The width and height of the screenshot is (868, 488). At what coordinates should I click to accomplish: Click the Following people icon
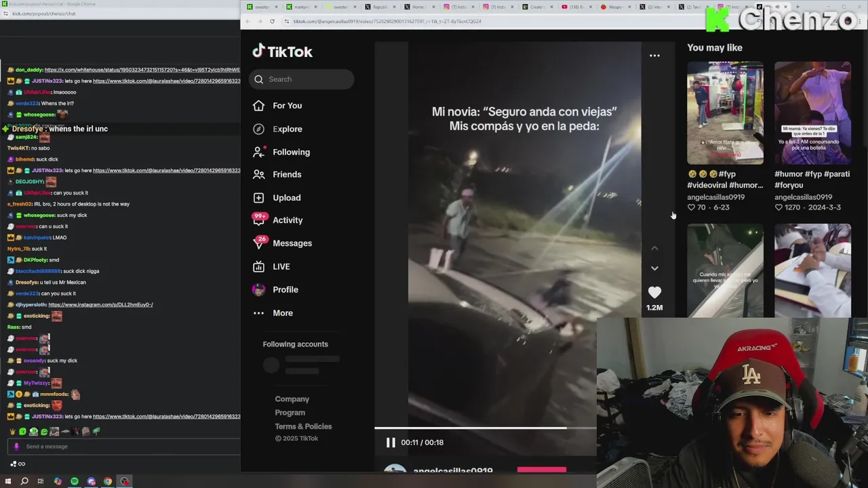point(258,152)
